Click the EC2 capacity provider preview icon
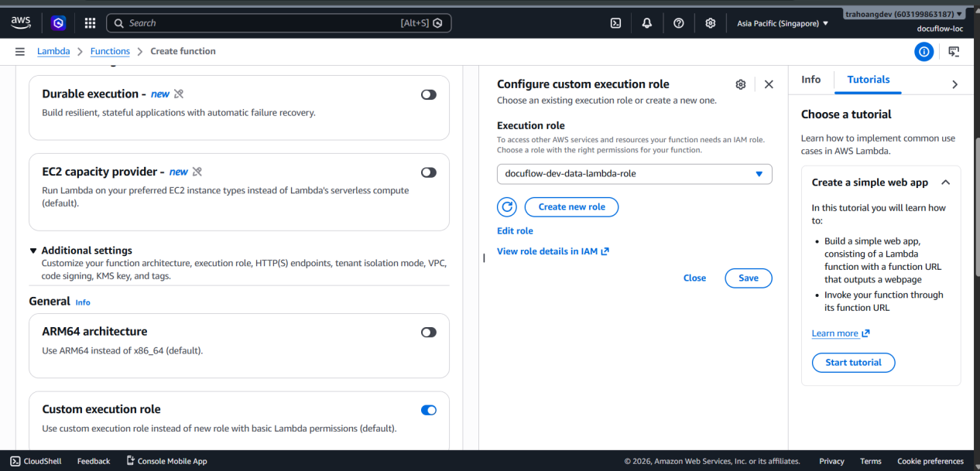The width and height of the screenshot is (980, 471). point(197,172)
